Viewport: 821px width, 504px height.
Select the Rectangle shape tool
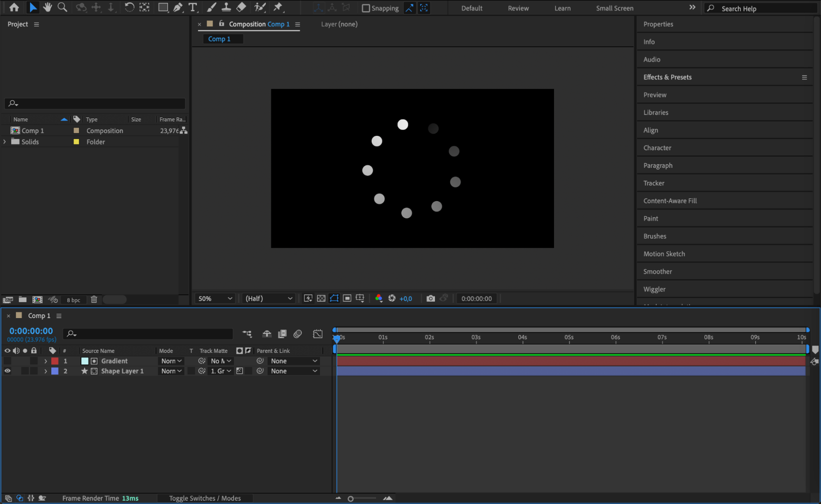(x=163, y=7)
